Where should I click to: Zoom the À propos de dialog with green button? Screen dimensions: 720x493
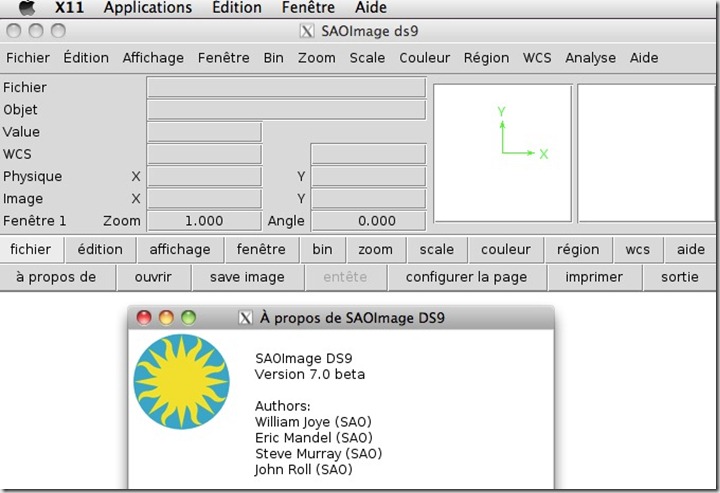pos(188,318)
